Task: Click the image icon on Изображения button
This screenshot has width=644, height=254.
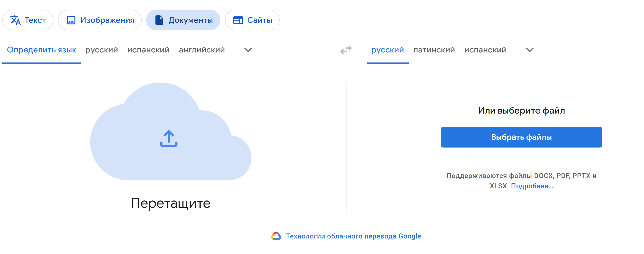Action: [x=71, y=20]
